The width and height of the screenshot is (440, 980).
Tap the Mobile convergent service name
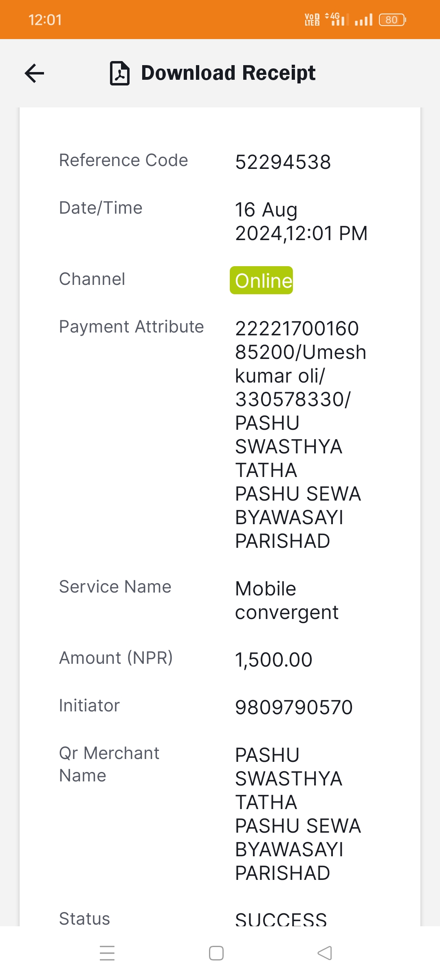[287, 601]
